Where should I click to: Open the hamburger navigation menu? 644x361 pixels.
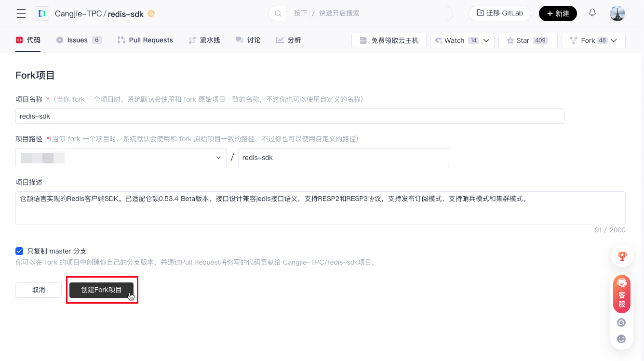(x=21, y=13)
